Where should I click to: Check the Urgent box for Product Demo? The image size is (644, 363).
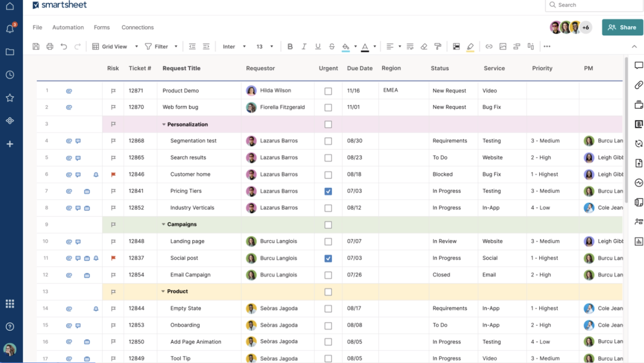coord(328,91)
